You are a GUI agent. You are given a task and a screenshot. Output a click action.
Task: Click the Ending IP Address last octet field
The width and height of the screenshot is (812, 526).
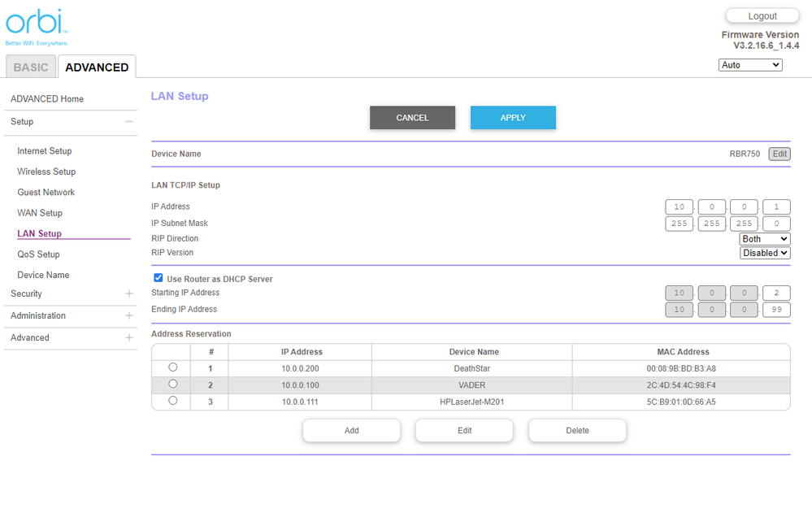point(776,310)
